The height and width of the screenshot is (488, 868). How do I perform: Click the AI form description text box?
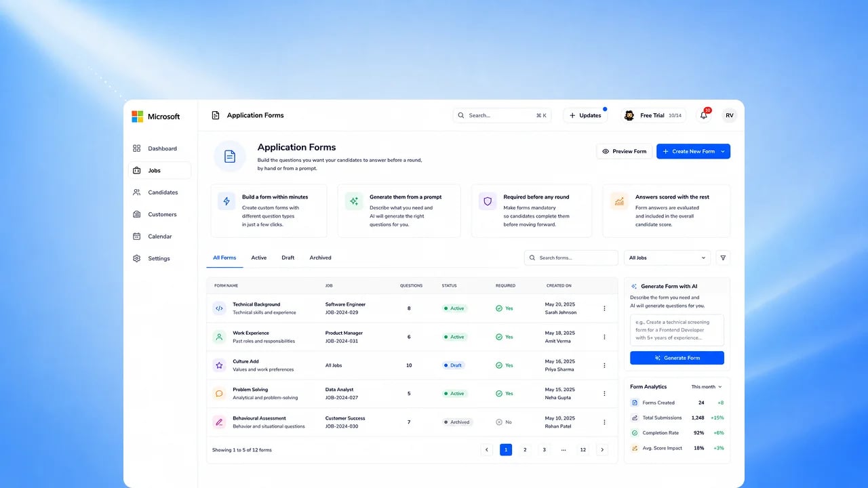pyautogui.click(x=677, y=330)
